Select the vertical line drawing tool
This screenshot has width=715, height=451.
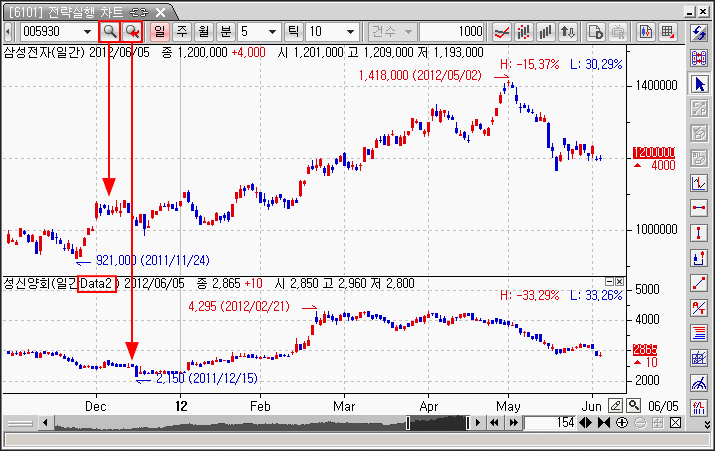click(x=700, y=232)
